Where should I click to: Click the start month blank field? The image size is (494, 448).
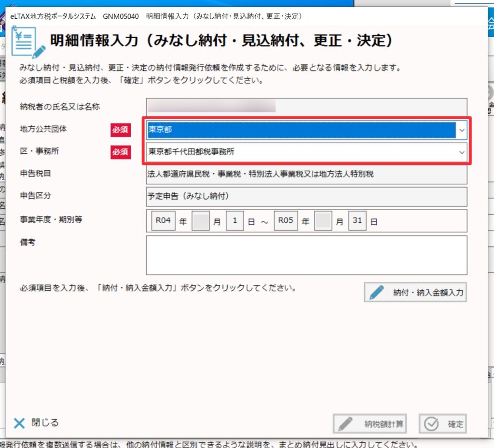tap(201, 221)
